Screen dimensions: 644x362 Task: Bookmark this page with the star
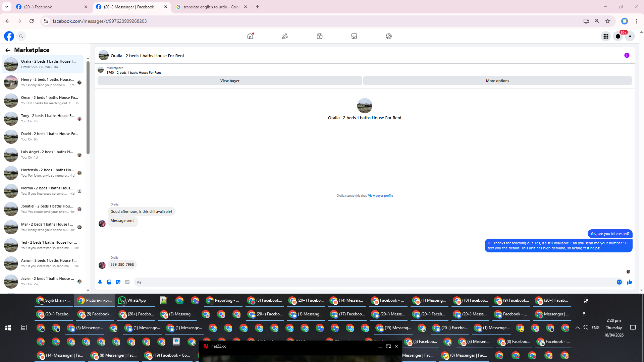608,21
